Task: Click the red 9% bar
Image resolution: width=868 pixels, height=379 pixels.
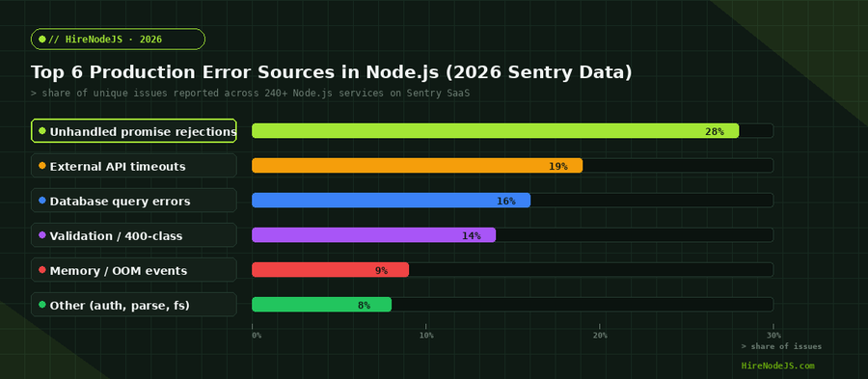Action: [331, 270]
